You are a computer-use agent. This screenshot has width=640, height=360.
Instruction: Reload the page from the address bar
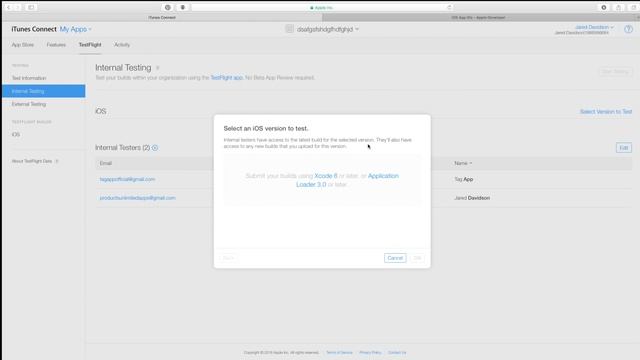[449, 7]
